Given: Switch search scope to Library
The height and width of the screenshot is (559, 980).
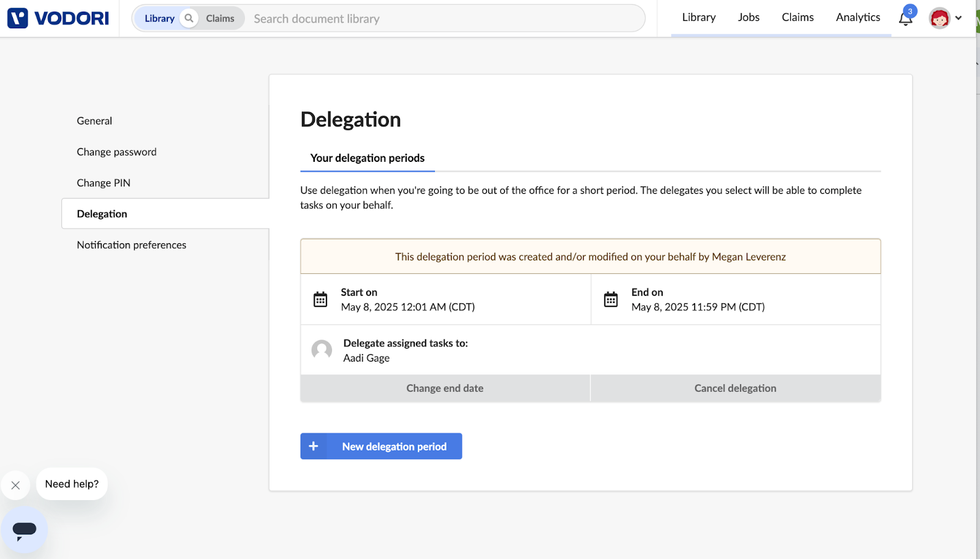Looking at the screenshot, I should coord(159,18).
